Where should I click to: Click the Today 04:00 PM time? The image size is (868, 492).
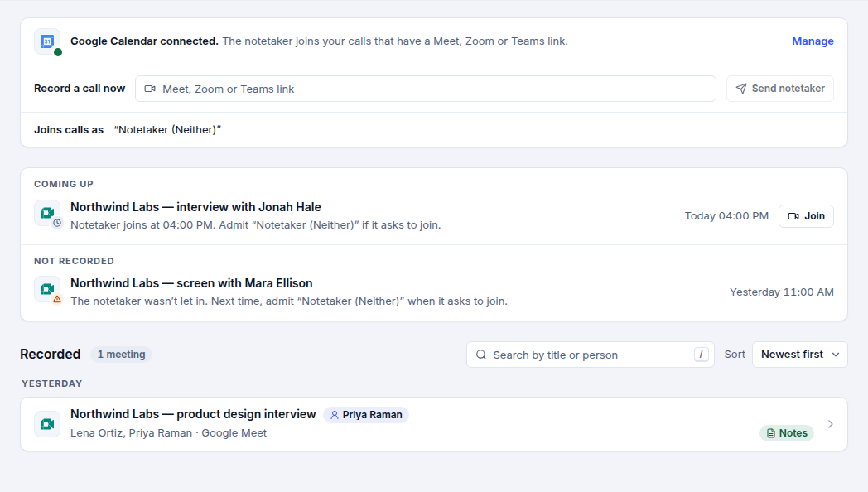point(726,216)
